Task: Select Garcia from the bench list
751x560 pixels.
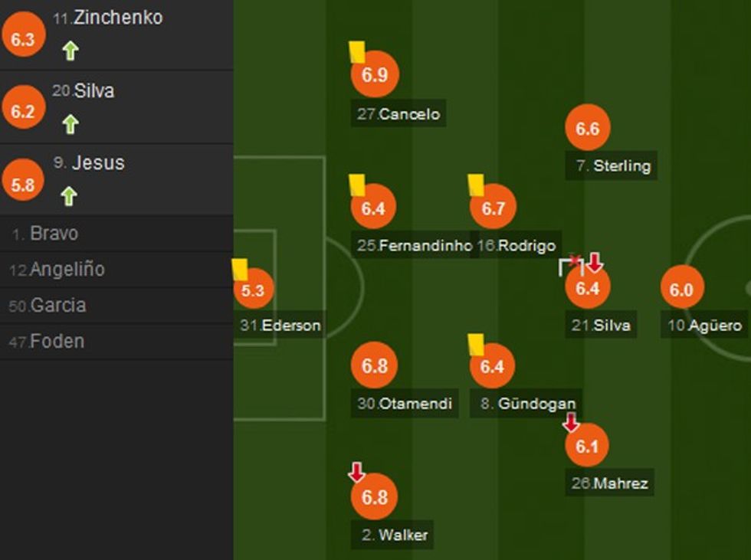Action: point(57,306)
